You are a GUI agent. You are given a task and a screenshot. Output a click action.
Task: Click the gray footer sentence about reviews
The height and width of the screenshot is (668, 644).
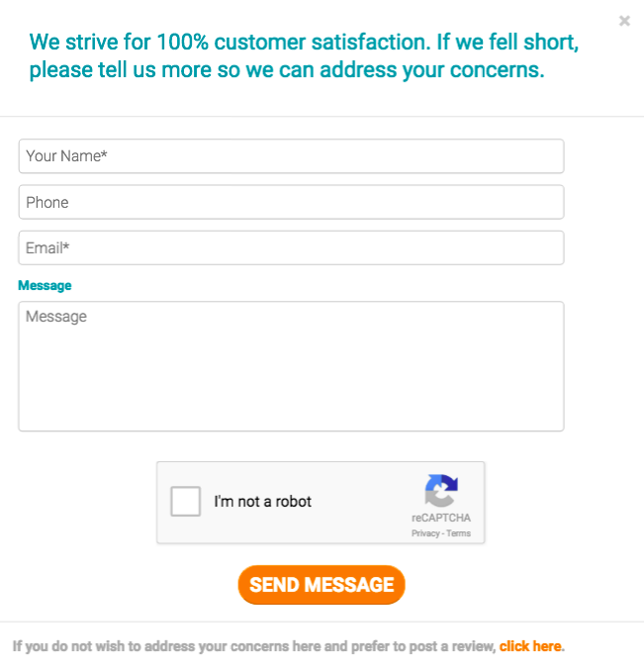tap(253, 646)
